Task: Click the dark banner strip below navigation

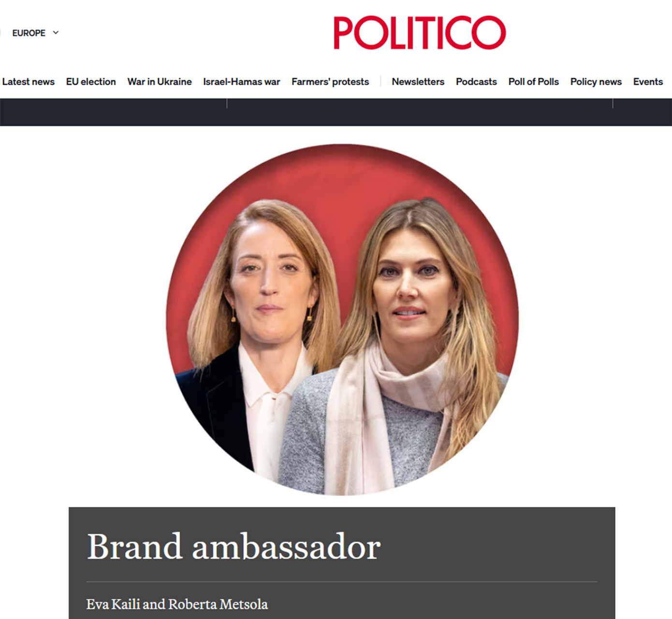Action: [x=336, y=112]
